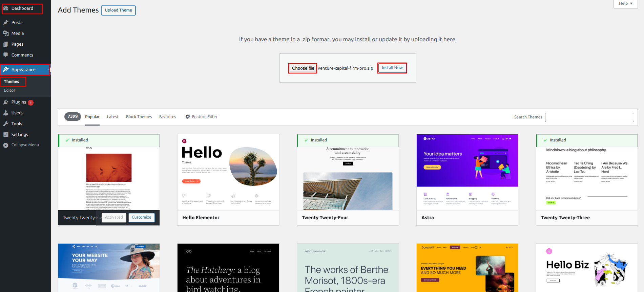Click the Comments speech bubble icon
The height and width of the screenshot is (292, 644).
(x=6, y=55)
